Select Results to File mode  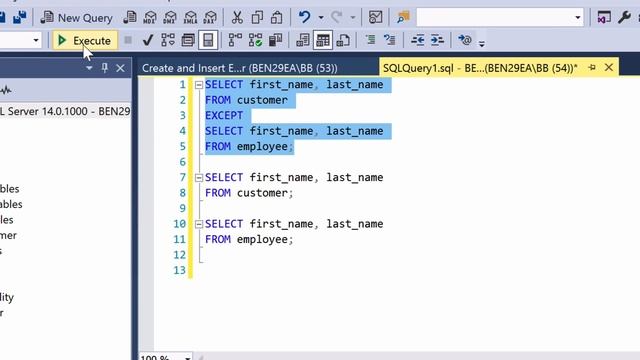pyautogui.click(x=343, y=40)
